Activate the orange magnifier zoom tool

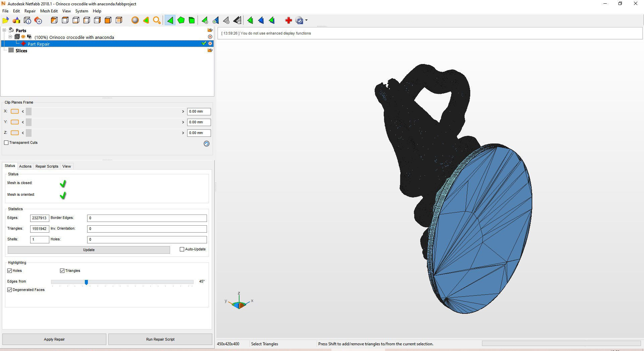click(x=157, y=20)
